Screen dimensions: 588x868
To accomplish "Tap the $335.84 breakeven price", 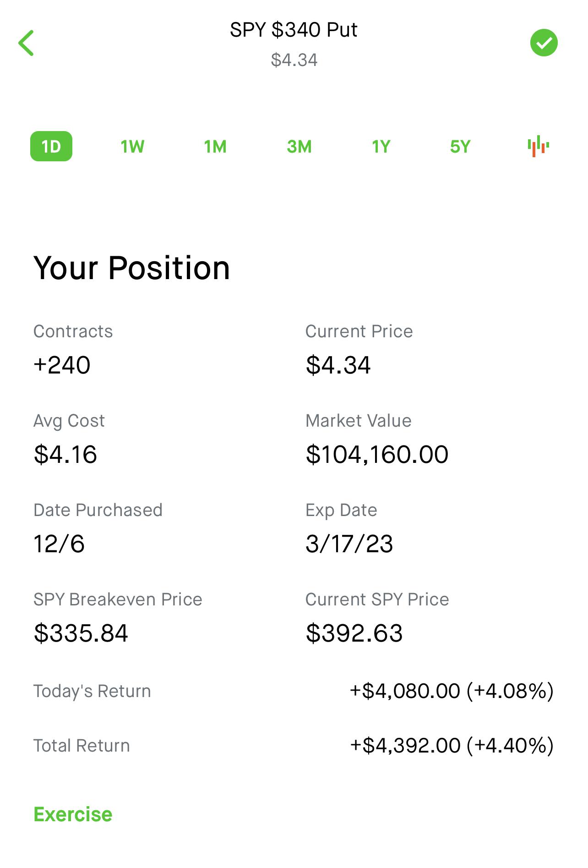I will (x=81, y=633).
